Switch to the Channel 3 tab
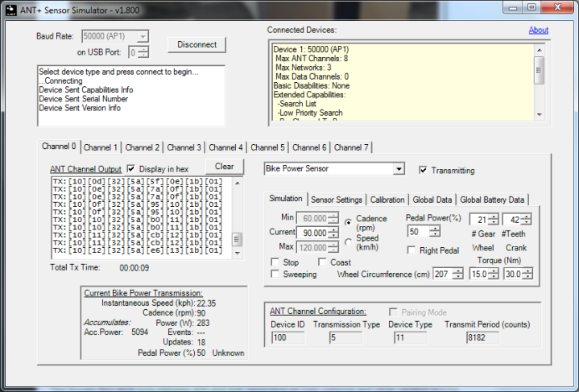The height and width of the screenshot is (392, 579). click(184, 147)
